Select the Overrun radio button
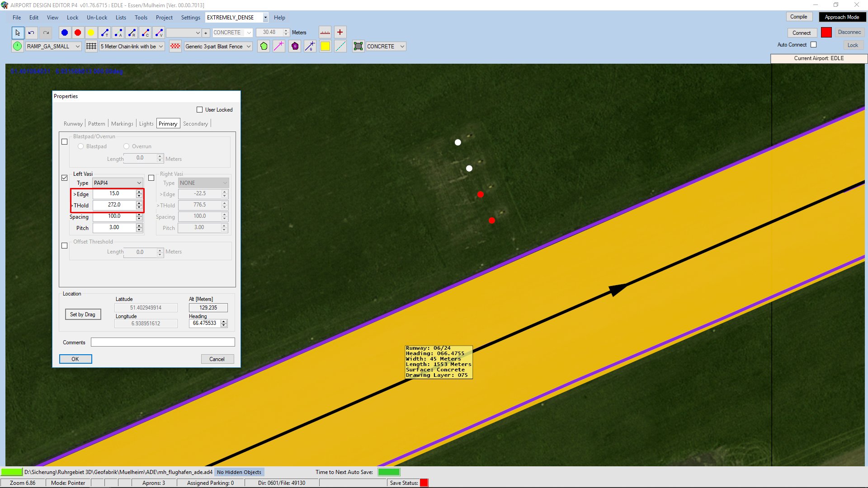 pos(127,146)
